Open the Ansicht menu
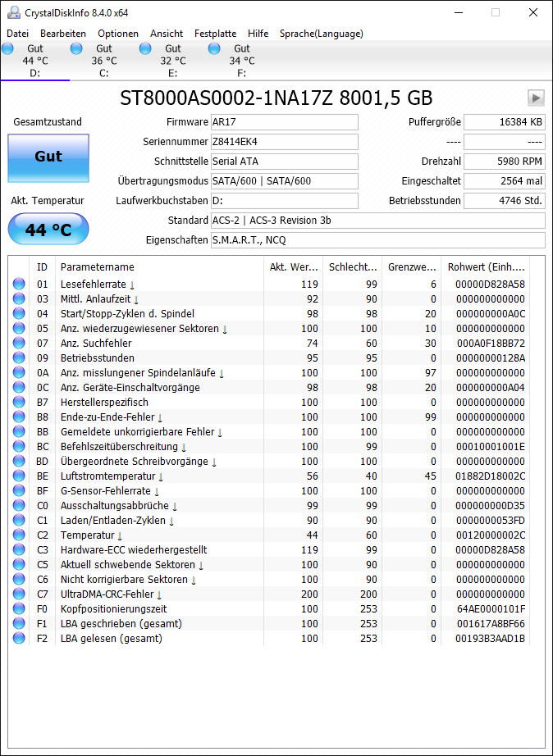This screenshot has height=756, width=553. [167, 34]
